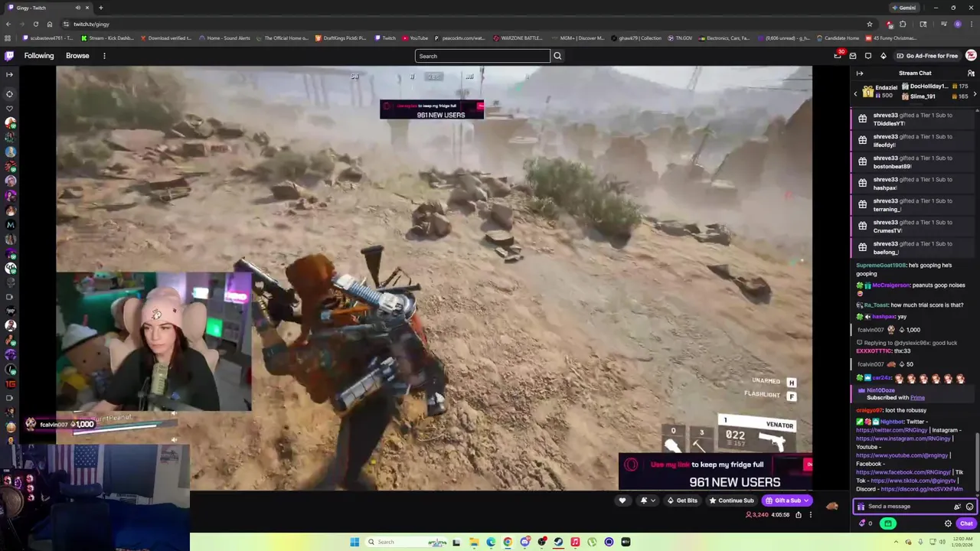Viewport: 980px width, 551px height.
Task: Click the Get Bits button
Action: point(682,500)
